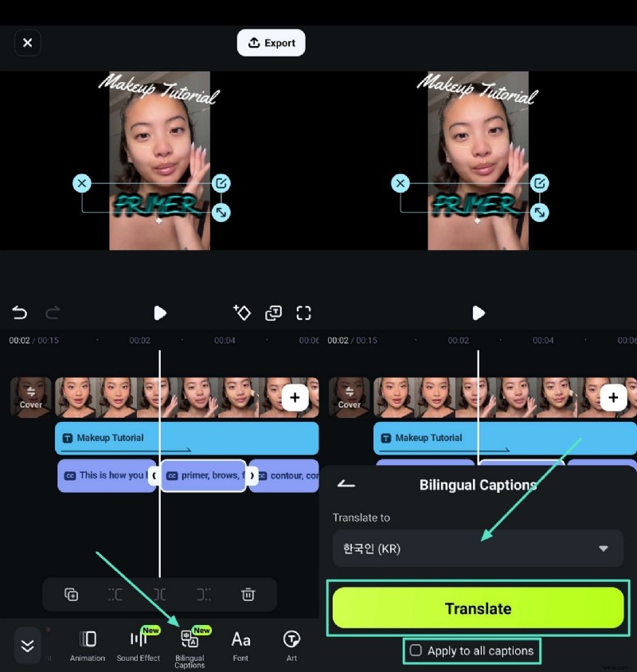637x672 pixels.
Task: Open Bilingual Captions tool
Action: click(190, 645)
